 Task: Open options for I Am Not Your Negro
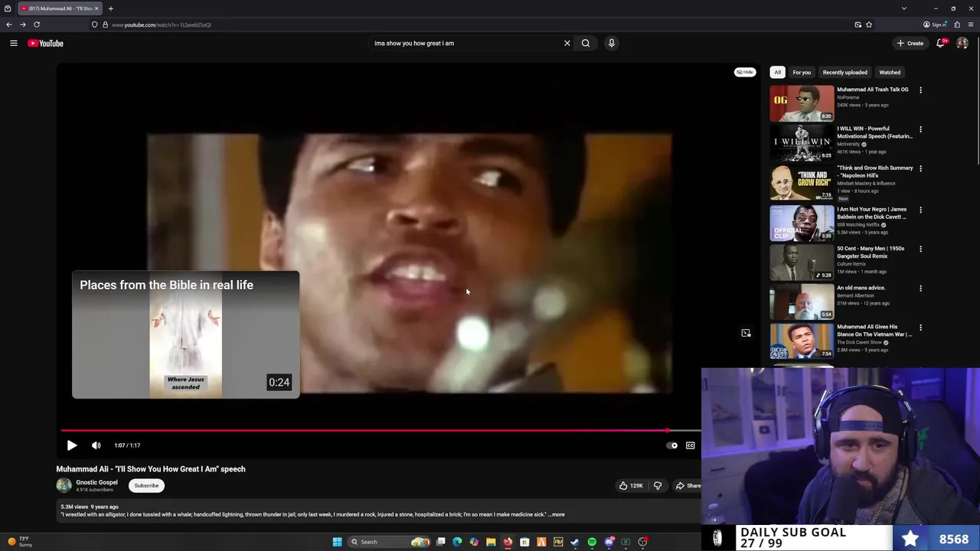[x=920, y=210]
